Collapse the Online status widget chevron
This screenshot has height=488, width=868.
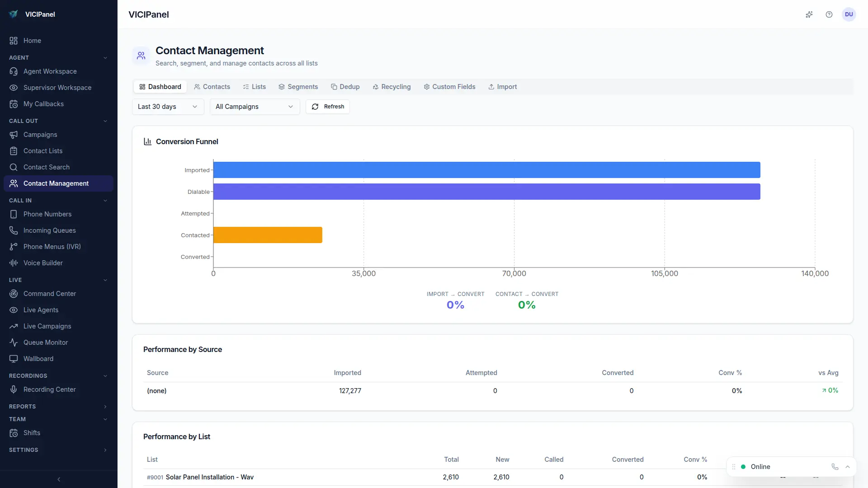pos(848,467)
